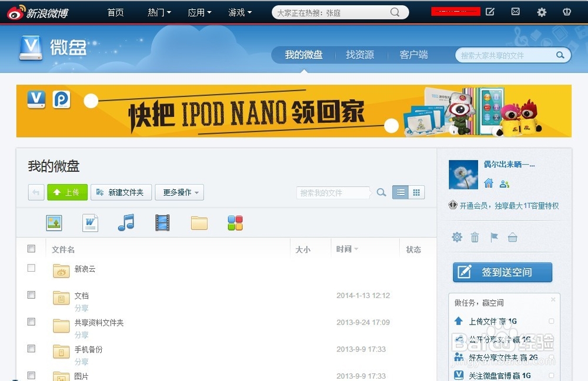Click the back arrow button in toolbar

[x=36, y=192]
